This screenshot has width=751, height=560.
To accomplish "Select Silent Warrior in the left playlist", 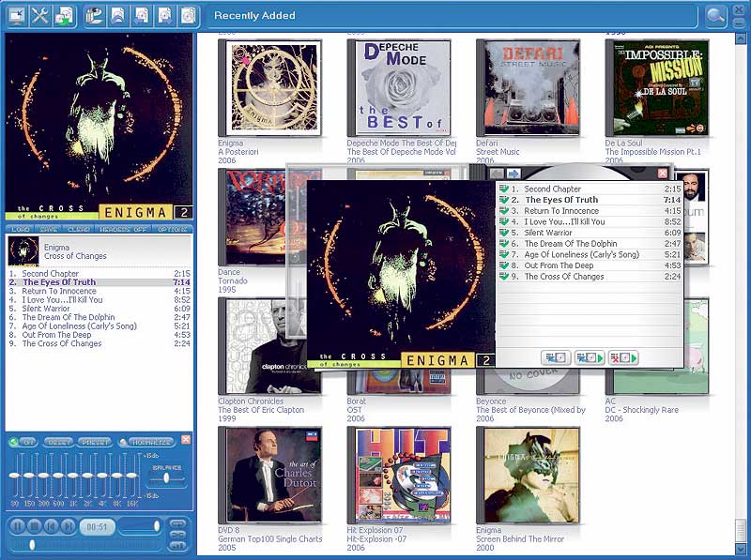I will point(100,309).
